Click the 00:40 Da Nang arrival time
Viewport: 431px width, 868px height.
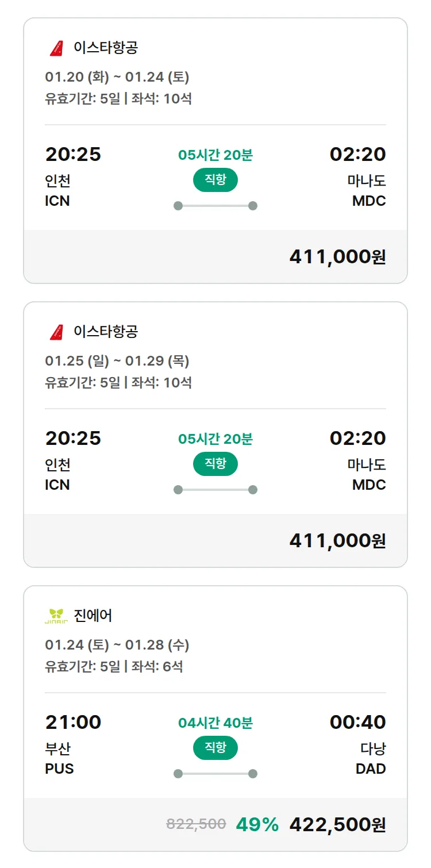point(357,723)
